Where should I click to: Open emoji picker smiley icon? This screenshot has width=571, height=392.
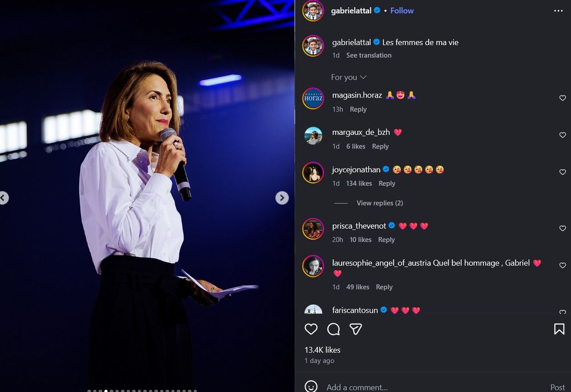tap(311, 386)
